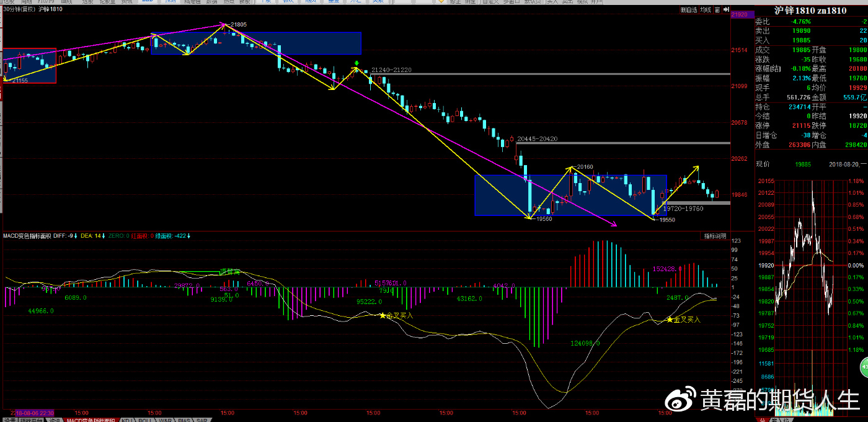The width and height of the screenshot is (868, 422).
Task: Click the first 金叉买入 star marker in MACD panel
Action: (x=383, y=315)
